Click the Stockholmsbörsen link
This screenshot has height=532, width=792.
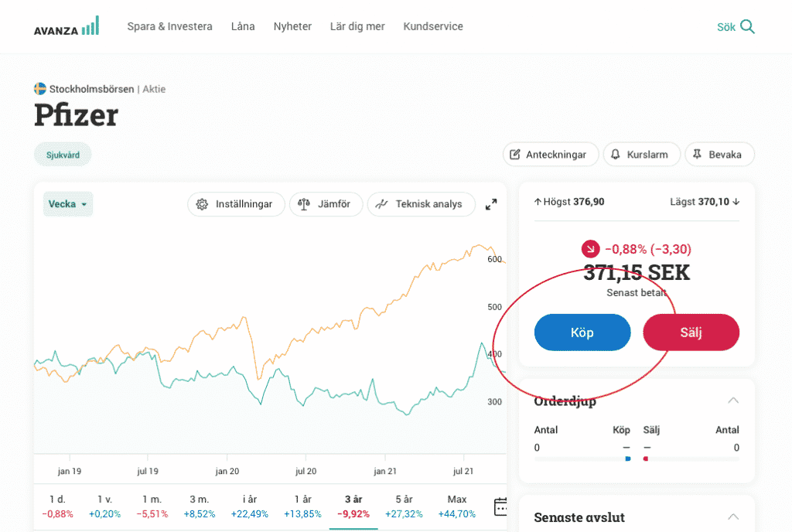pyautogui.click(x=91, y=89)
